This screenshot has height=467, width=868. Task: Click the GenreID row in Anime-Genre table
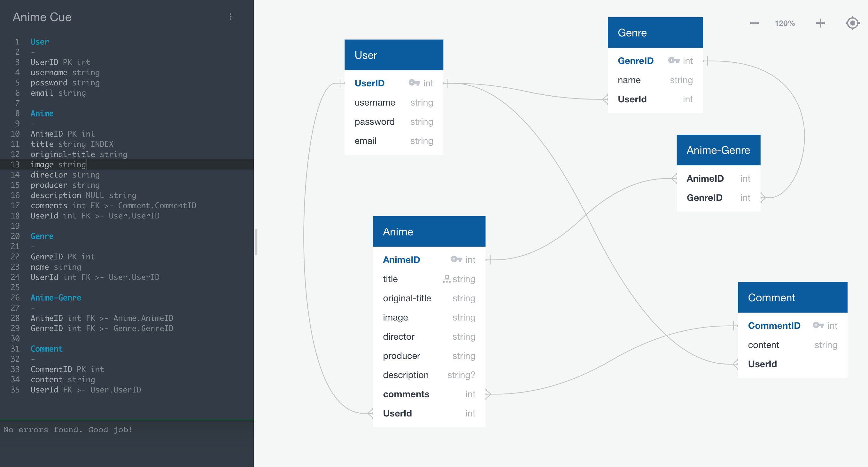(718, 198)
